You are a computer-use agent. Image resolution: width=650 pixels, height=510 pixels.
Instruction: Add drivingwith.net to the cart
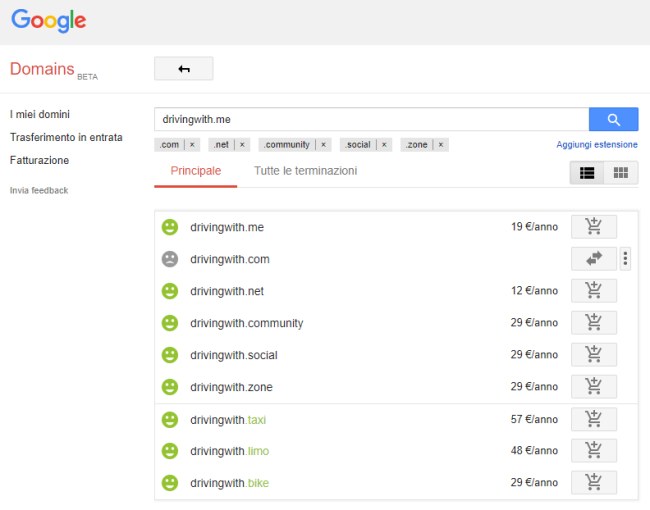(x=593, y=291)
